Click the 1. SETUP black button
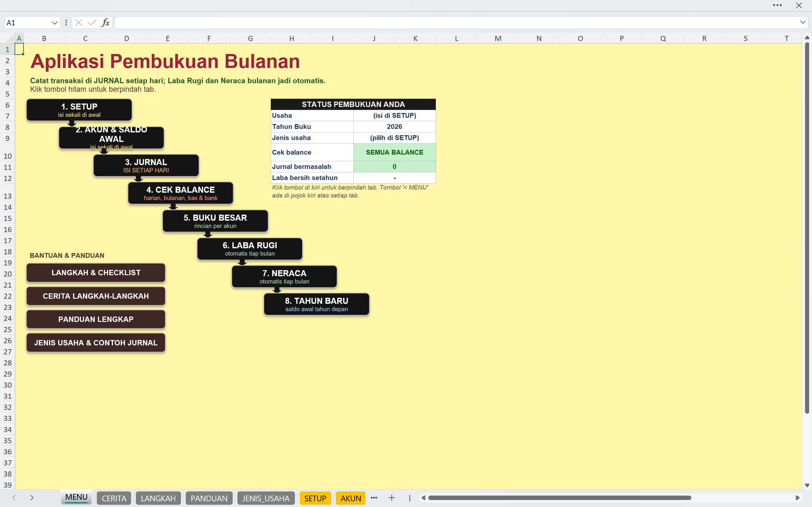The height and width of the screenshot is (507, 812). tap(79, 110)
